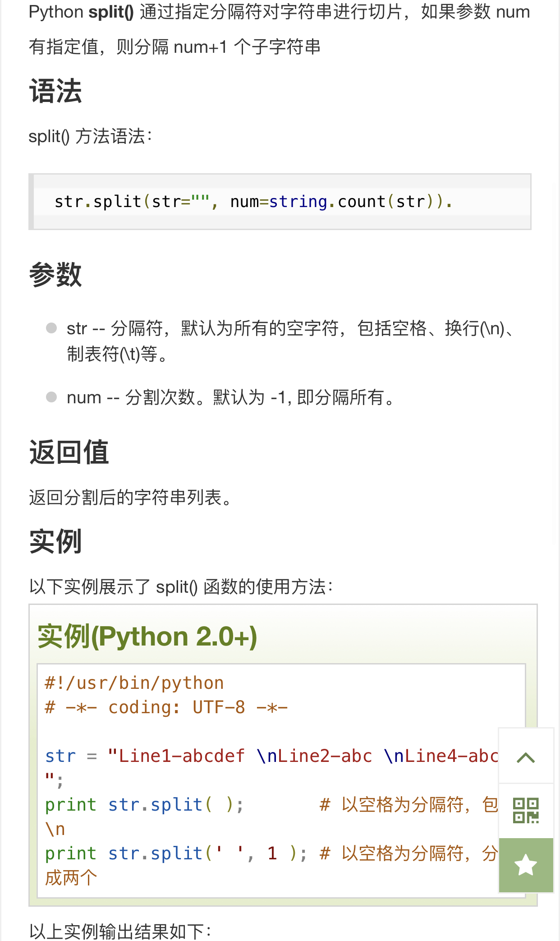Click the 返回值 section heading
This screenshot has height=941, width=560.
tap(69, 452)
